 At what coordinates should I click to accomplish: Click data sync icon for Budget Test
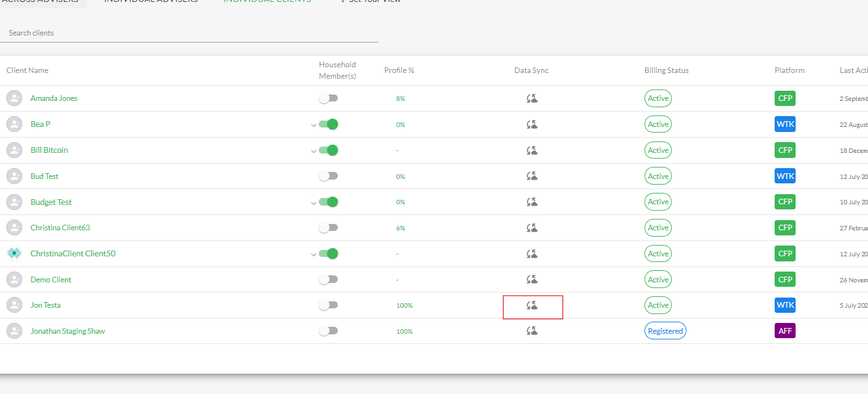(532, 202)
